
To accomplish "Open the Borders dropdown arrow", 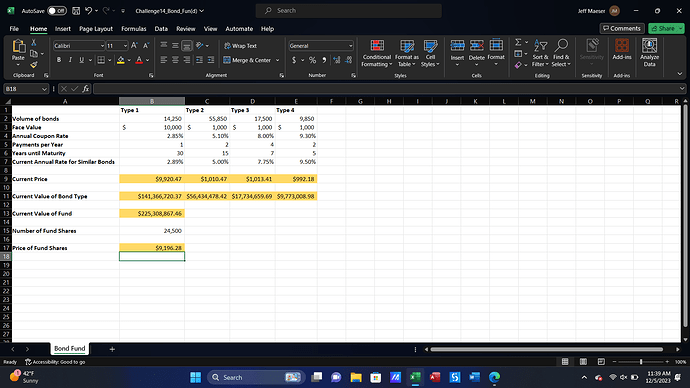I will [x=110, y=60].
